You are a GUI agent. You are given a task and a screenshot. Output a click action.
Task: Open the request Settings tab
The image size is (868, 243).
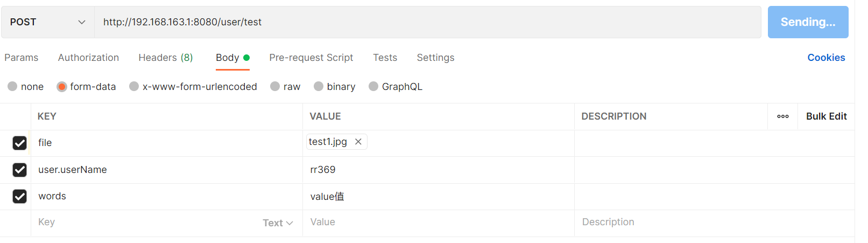(435, 58)
